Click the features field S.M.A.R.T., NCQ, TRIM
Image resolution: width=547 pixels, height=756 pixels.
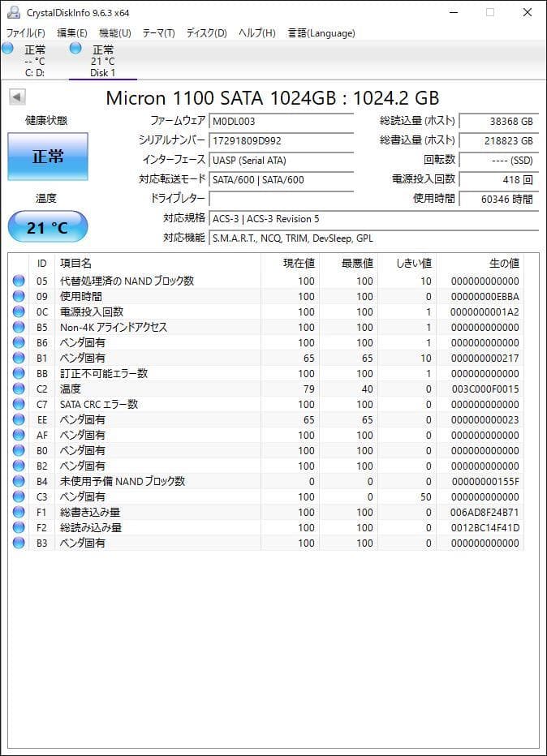(x=374, y=238)
